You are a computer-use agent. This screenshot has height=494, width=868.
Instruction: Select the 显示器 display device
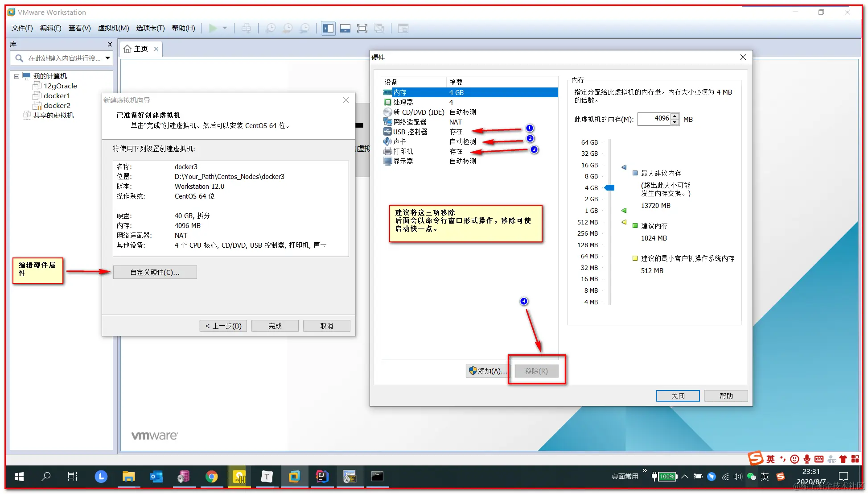coord(403,161)
